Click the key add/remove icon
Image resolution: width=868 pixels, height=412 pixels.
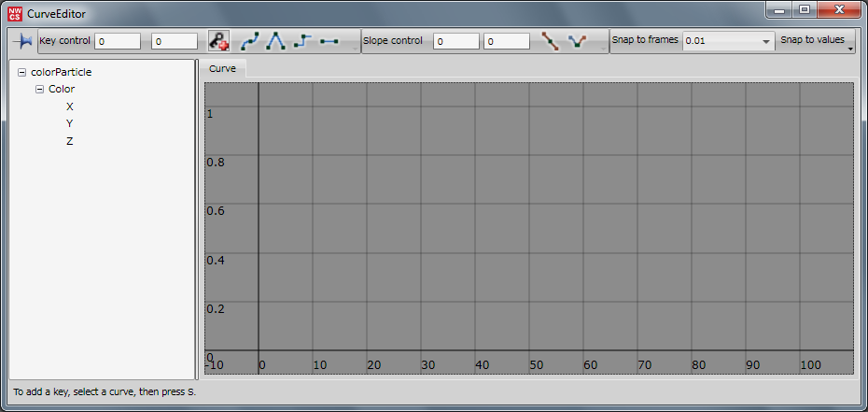[218, 42]
